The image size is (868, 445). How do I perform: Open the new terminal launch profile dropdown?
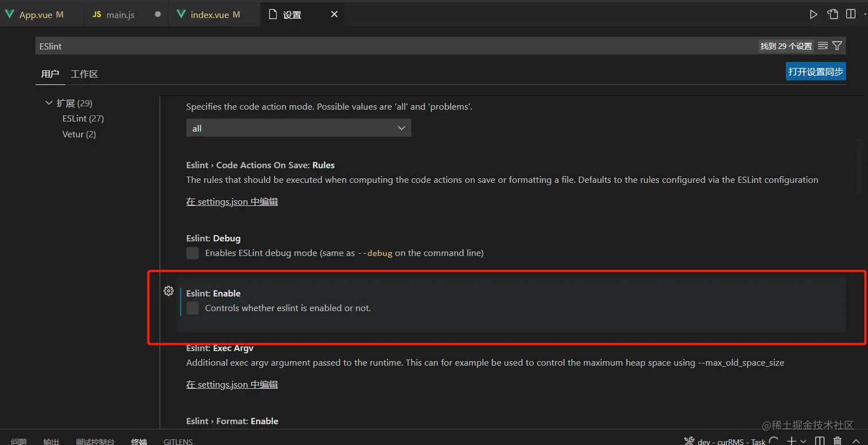click(803, 441)
